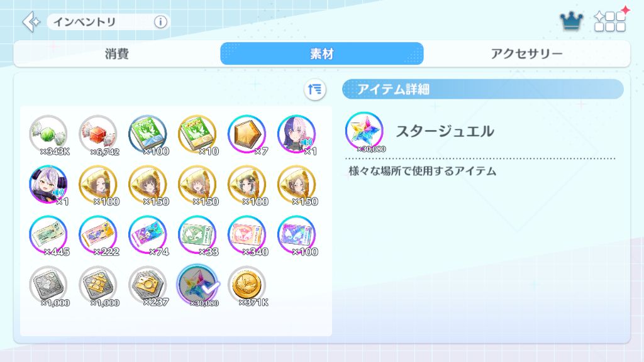Click the Star Jewel detail icon
The height and width of the screenshot is (362, 644).
(364, 132)
